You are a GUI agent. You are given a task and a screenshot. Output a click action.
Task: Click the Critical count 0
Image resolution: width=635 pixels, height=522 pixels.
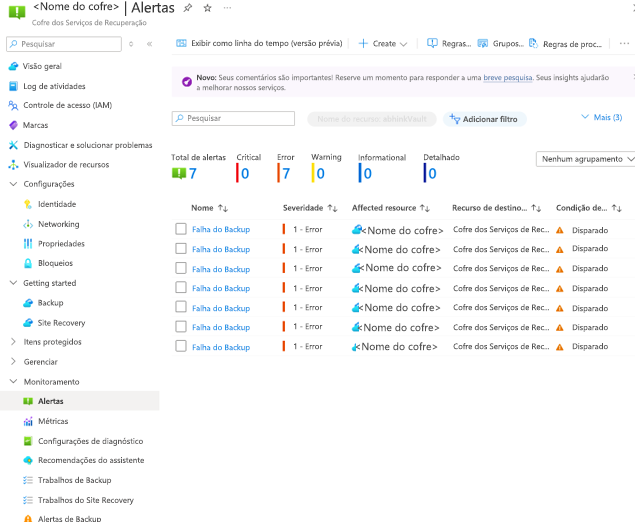click(245, 173)
